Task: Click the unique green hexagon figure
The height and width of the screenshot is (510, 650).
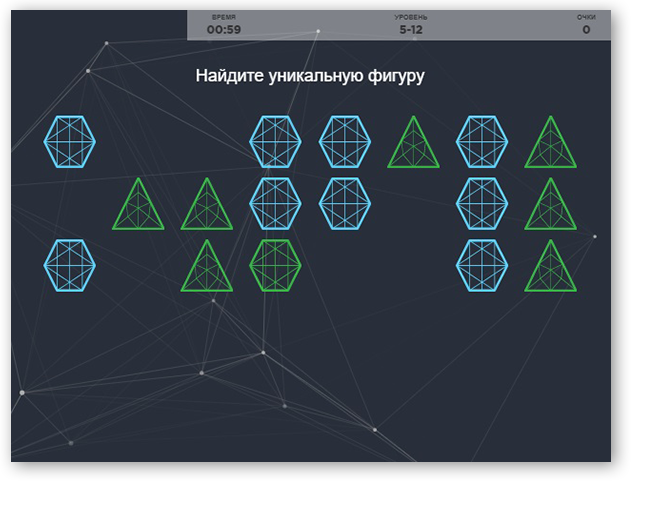Action: (x=275, y=266)
